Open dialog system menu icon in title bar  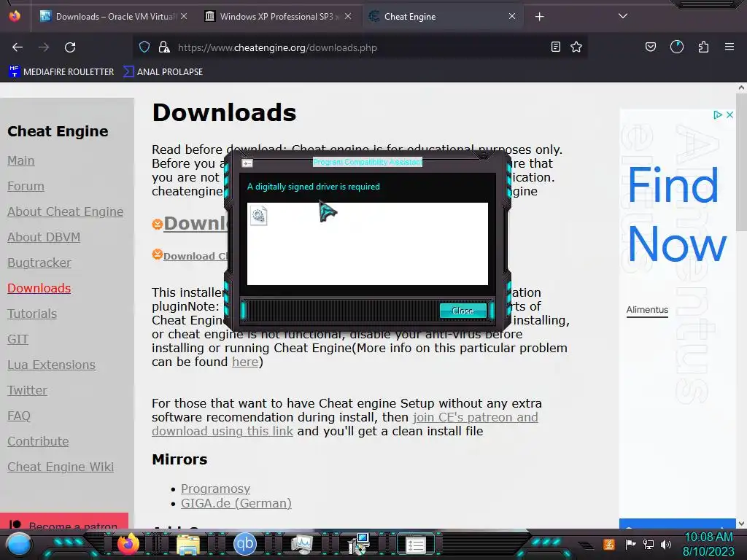click(247, 163)
